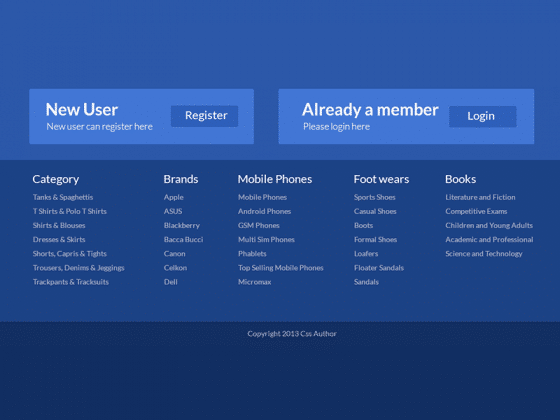The image size is (560, 420).
Task: Open Trackpants & Tracksuits link
Action: [x=71, y=282]
